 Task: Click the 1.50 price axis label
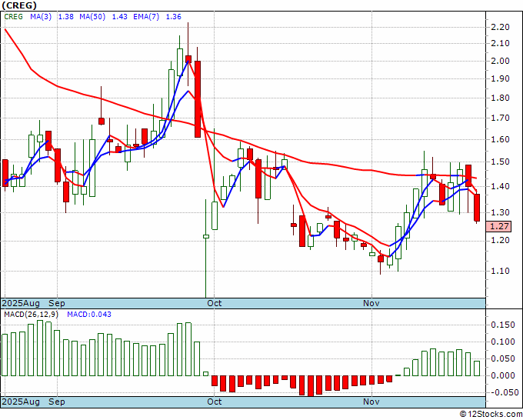[x=500, y=162]
